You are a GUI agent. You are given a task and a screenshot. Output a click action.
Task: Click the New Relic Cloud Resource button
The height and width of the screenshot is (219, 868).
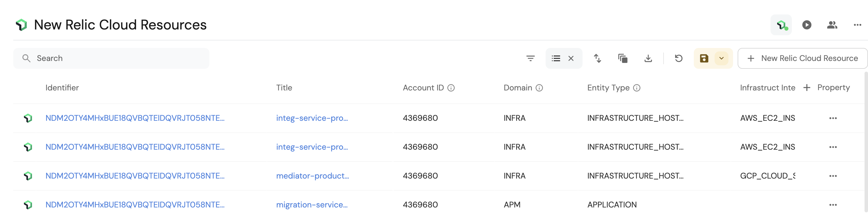(802, 58)
